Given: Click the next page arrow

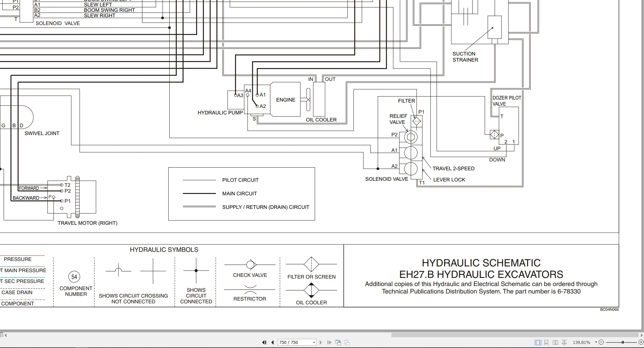Looking at the screenshot, I should (321, 342).
